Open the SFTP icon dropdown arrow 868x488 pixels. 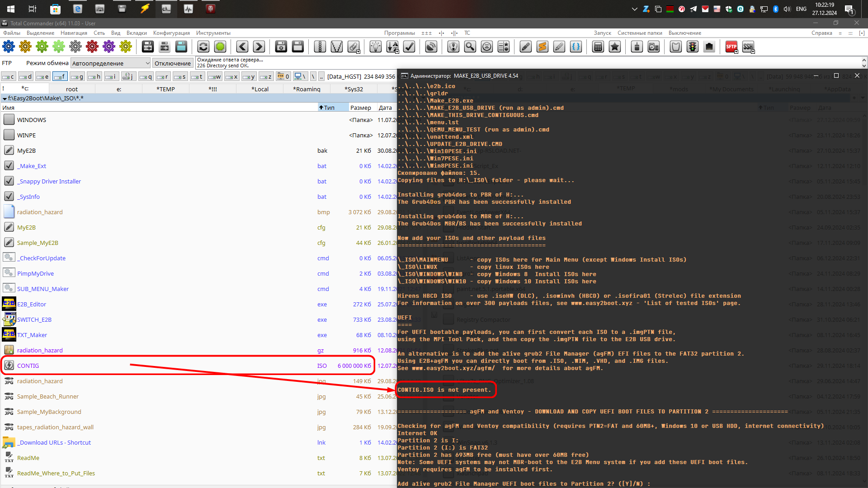pyautogui.click(x=736, y=52)
